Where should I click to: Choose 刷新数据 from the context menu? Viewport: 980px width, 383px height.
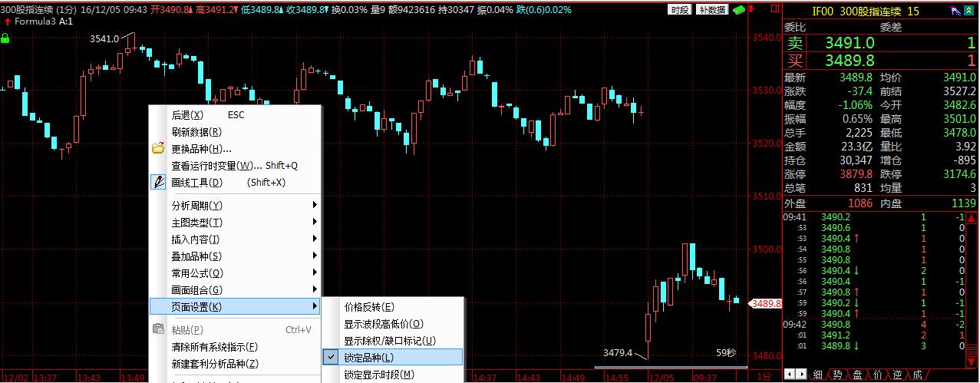[196, 132]
